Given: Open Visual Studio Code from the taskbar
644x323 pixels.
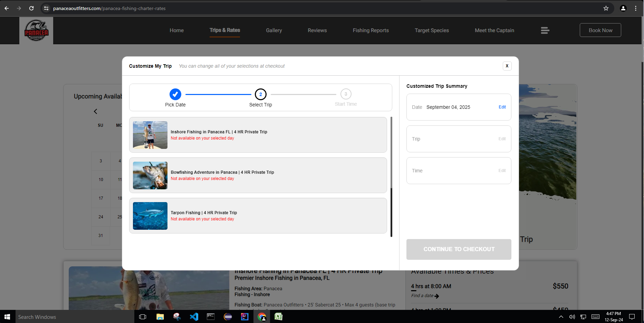Looking at the screenshot, I should pos(194,316).
